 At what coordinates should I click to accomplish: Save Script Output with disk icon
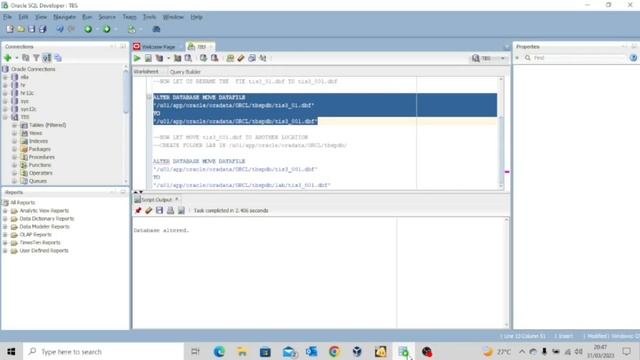pyautogui.click(x=159, y=211)
